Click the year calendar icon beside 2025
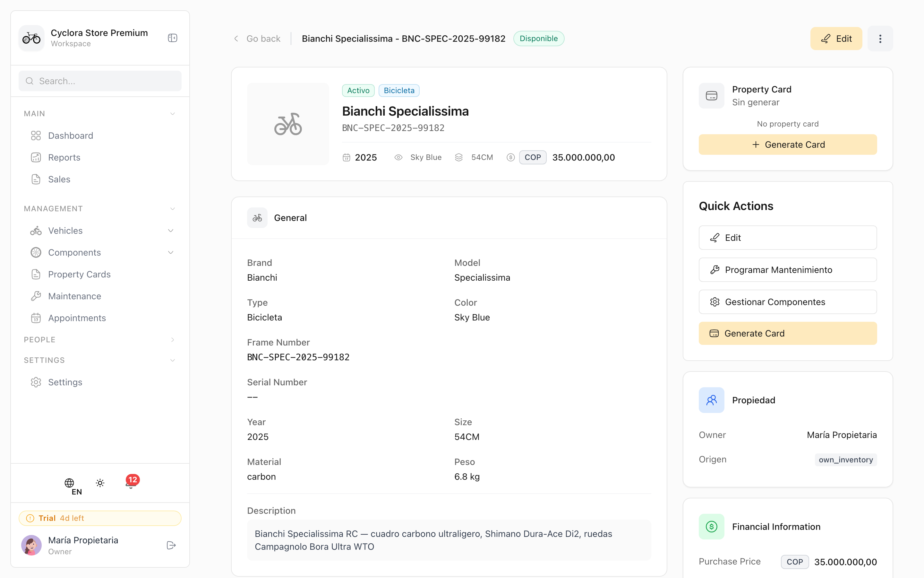The height and width of the screenshot is (578, 924). click(346, 157)
